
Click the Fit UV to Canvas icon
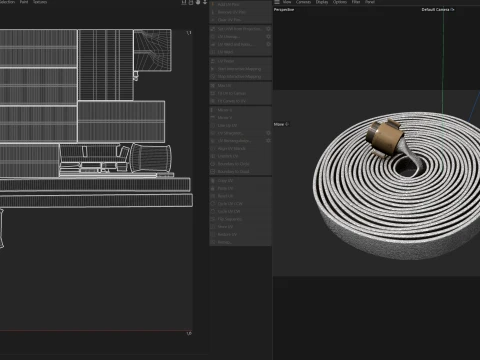(213, 93)
